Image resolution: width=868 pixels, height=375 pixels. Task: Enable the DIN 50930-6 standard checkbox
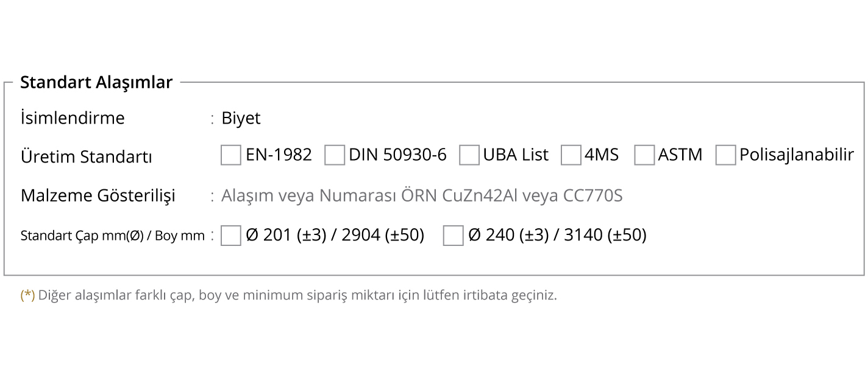[x=335, y=155]
